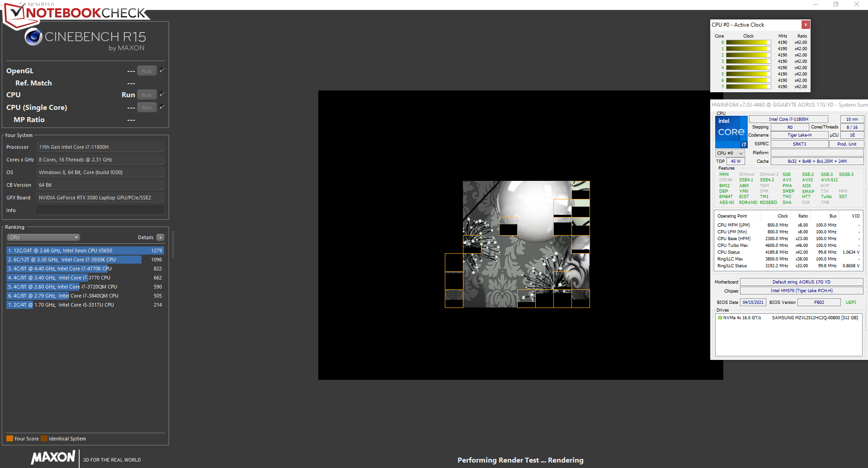Click the Intel Core i7-11800H name field
Image resolution: width=868 pixels, height=468 pixels.
[788, 119]
